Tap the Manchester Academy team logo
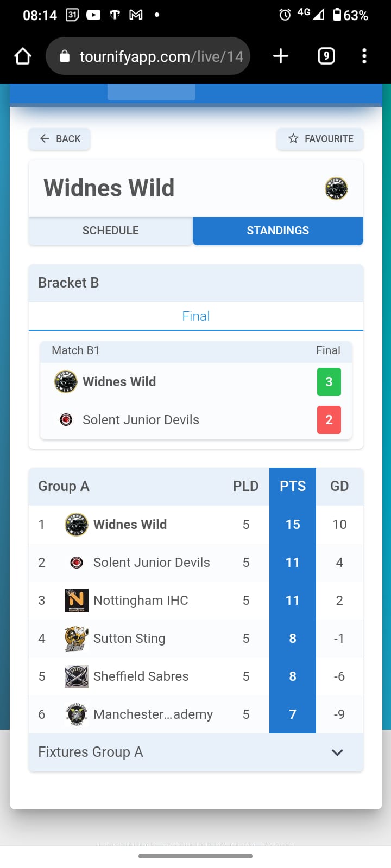 [x=77, y=714]
